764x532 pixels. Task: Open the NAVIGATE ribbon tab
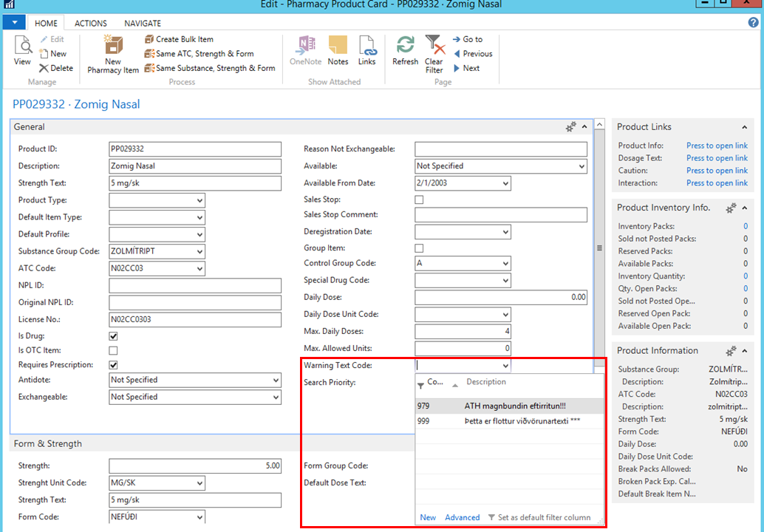point(143,24)
